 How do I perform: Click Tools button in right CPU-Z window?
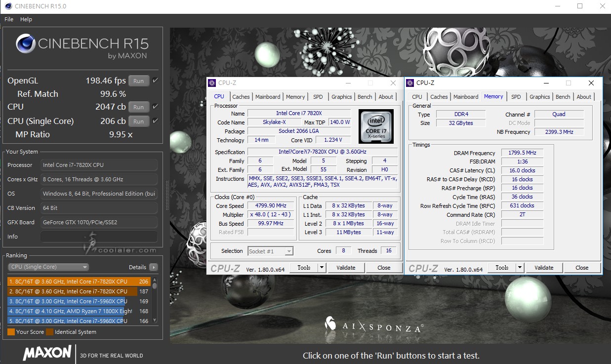tap(502, 268)
